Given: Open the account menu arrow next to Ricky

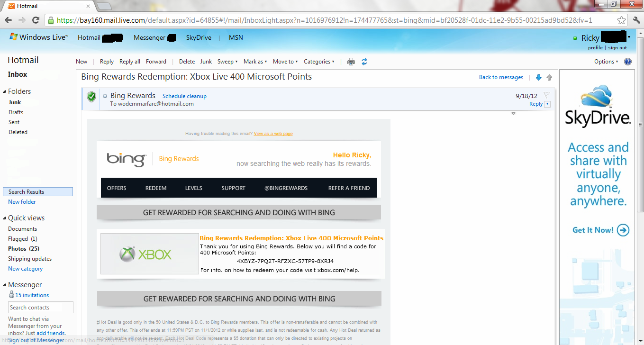Looking at the screenshot, I should click(x=629, y=37).
